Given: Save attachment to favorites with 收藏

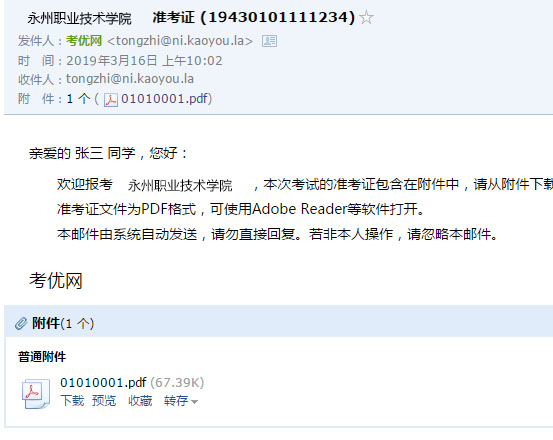Looking at the screenshot, I should [x=140, y=401].
